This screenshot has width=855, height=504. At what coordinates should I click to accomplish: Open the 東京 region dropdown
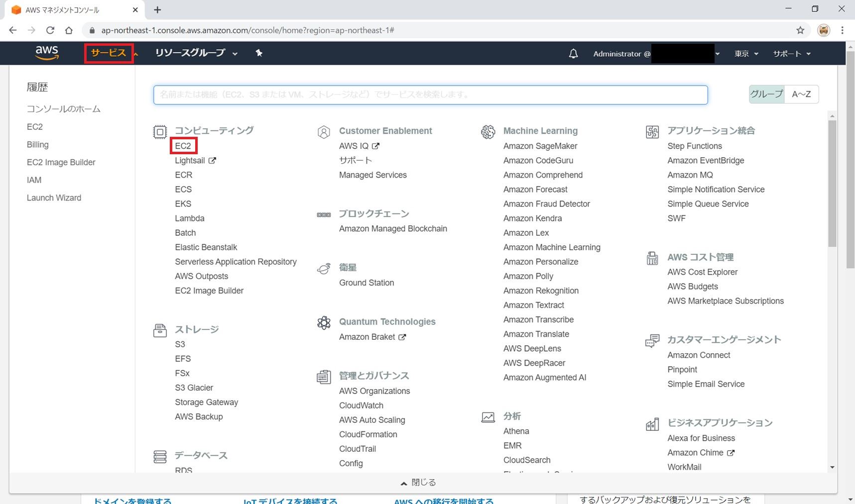point(746,54)
